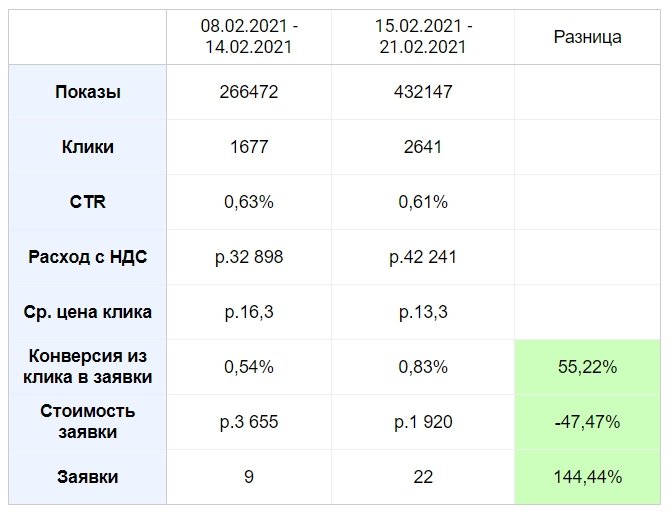Click the р.1 920 cost cell

(x=423, y=422)
